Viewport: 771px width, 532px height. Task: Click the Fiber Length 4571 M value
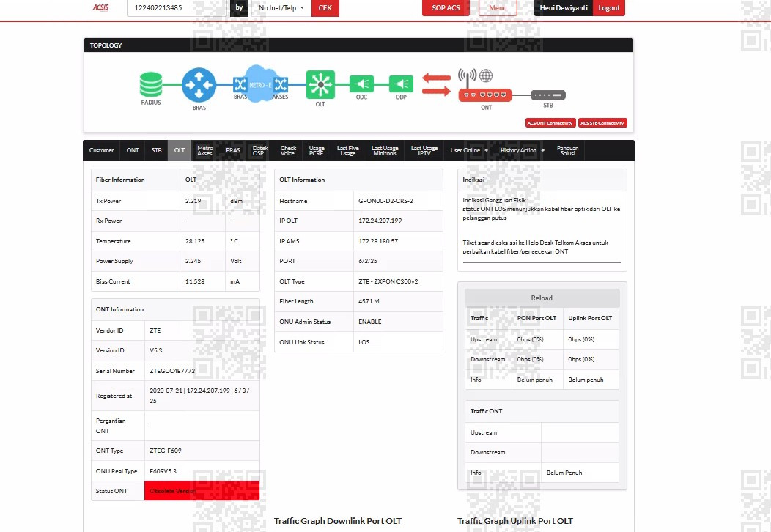coord(369,301)
